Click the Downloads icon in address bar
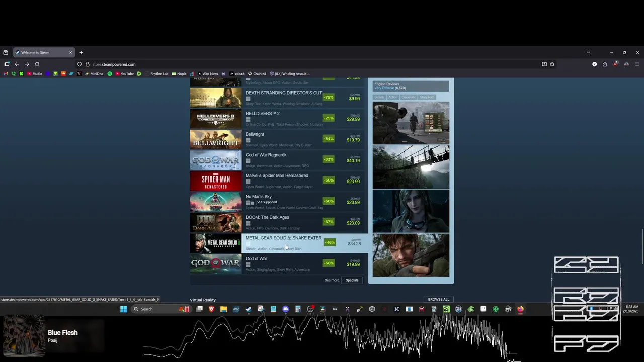This screenshot has width=644, height=362. [544, 64]
